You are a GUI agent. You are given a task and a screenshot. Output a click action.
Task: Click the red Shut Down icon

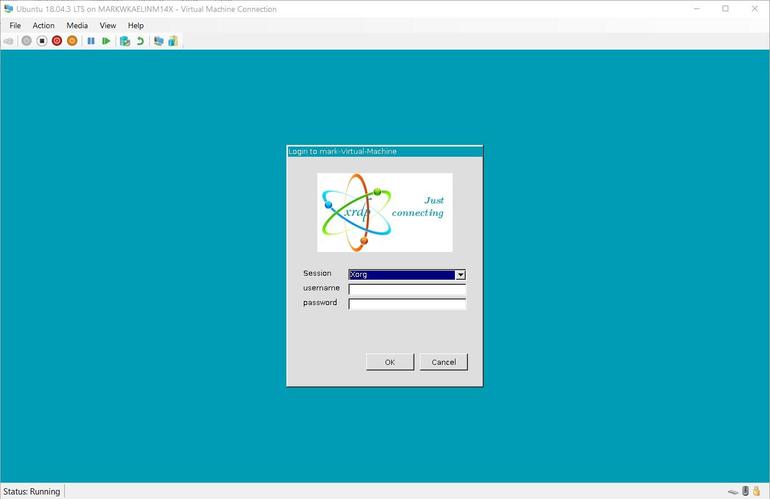click(x=57, y=41)
